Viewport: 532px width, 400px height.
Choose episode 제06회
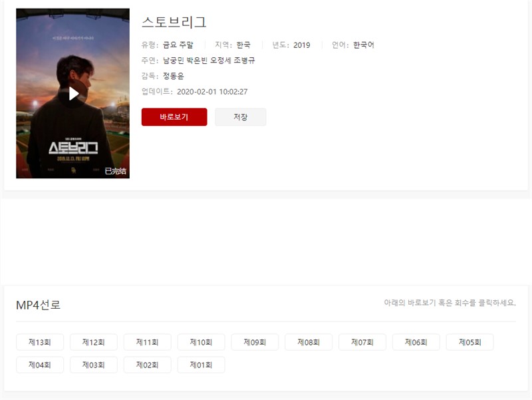coord(416,342)
